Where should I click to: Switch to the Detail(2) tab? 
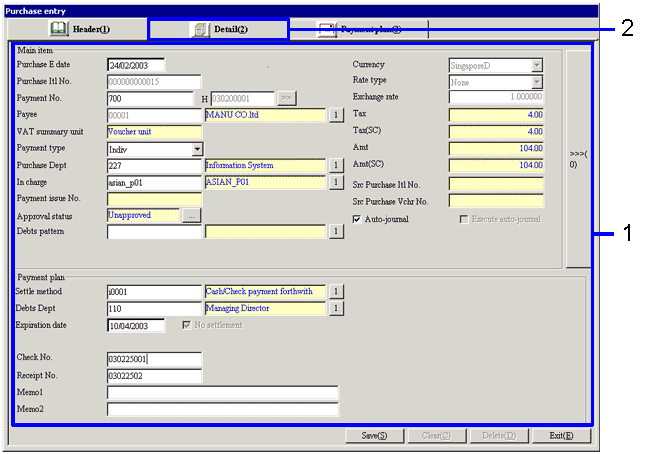(x=218, y=29)
